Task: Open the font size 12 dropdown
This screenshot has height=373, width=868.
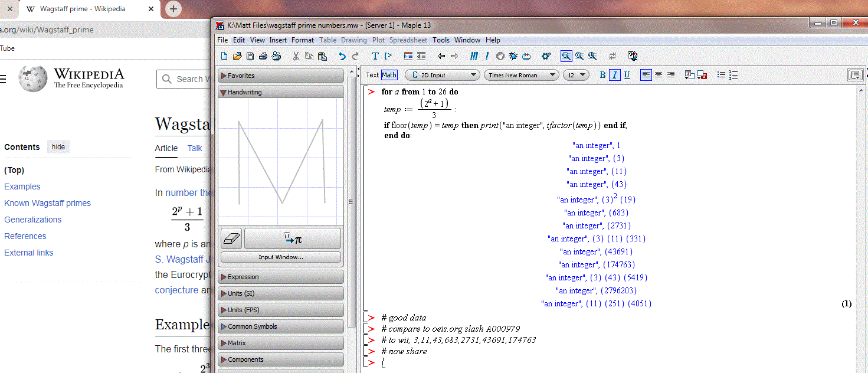Action: point(577,75)
